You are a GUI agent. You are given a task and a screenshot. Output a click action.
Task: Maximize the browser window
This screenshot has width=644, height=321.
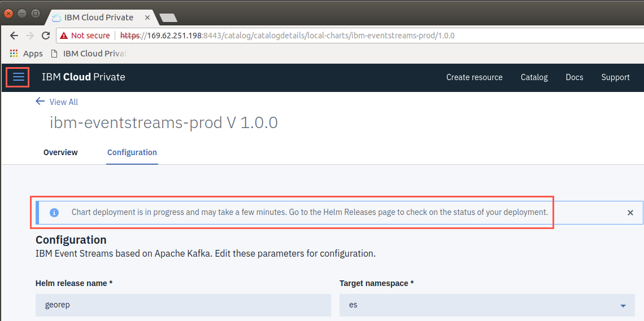[x=36, y=14]
